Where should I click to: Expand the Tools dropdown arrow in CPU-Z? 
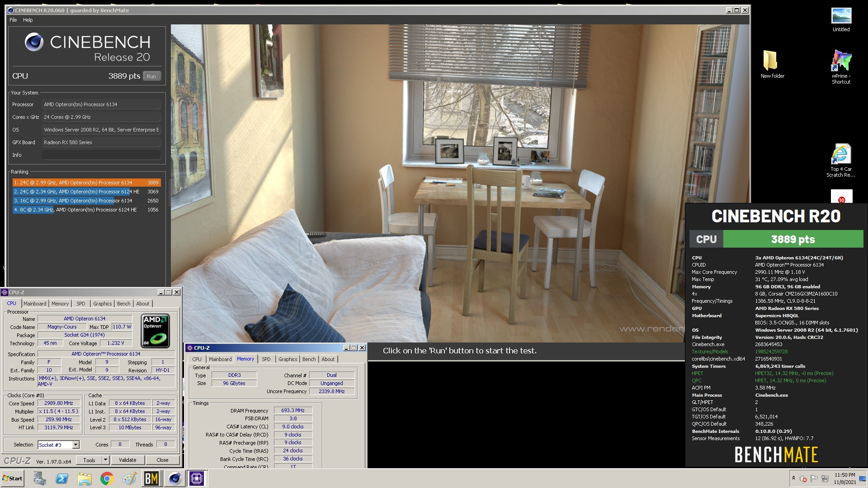pyautogui.click(x=105, y=460)
